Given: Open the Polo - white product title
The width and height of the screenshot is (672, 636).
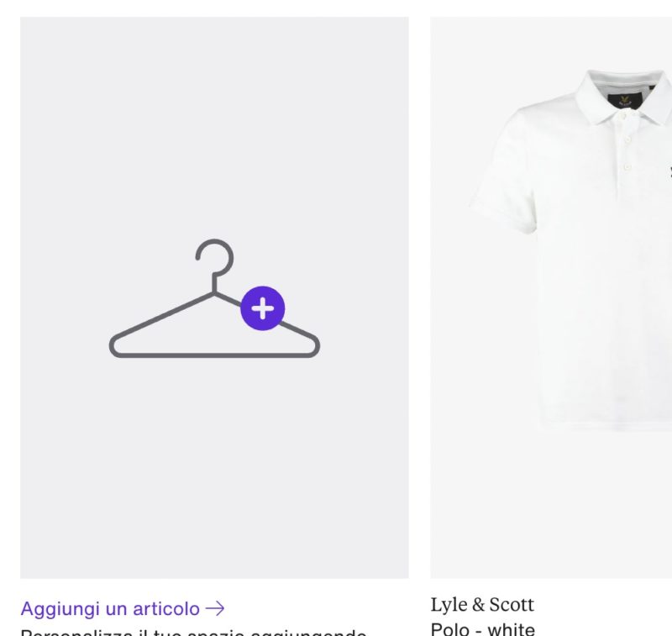Looking at the screenshot, I should point(482,628).
